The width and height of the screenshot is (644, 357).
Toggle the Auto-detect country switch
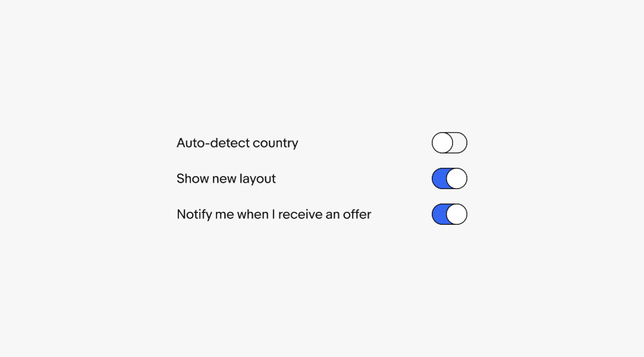click(449, 143)
